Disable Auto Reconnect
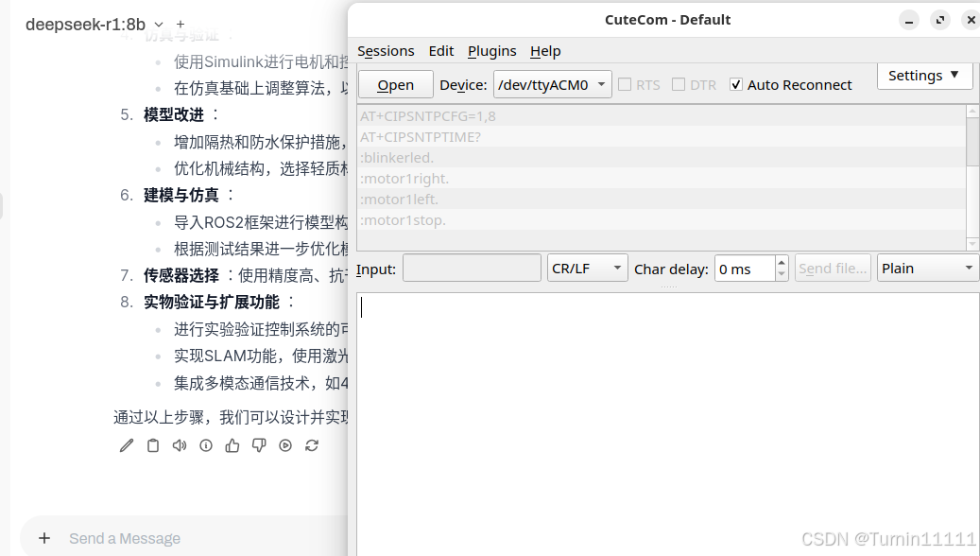This screenshot has width=980, height=556. click(735, 84)
